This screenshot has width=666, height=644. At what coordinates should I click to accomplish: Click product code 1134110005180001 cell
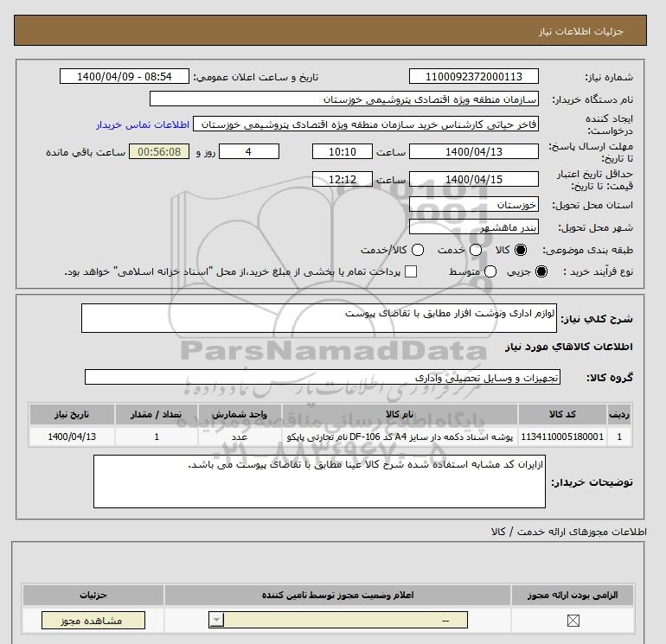[562, 437]
